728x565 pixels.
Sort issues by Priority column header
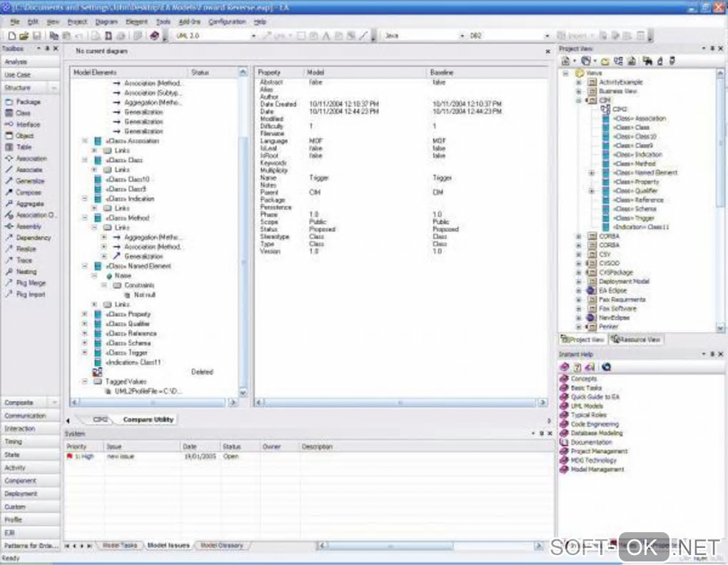[x=84, y=447]
